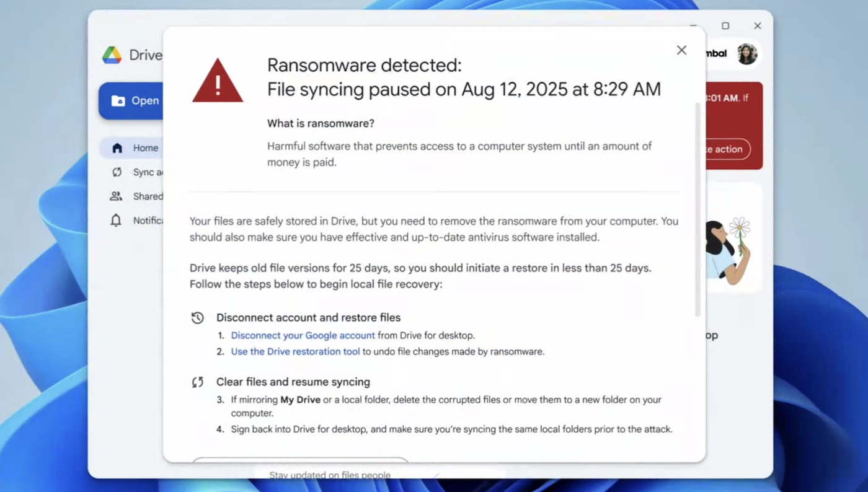This screenshot has height=492, width=868.
Task: Click the restore history clock icon
Action: (x=198, y=318)
